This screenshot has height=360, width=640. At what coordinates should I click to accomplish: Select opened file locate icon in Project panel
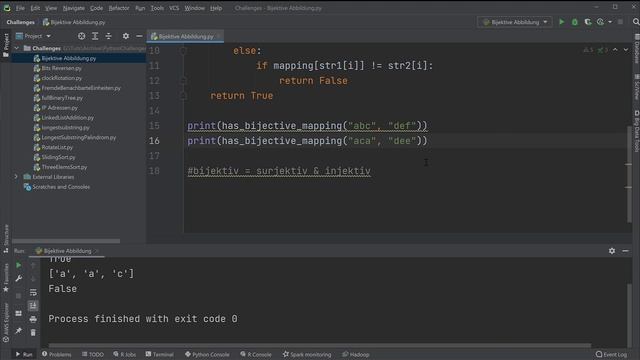(82, 36)
